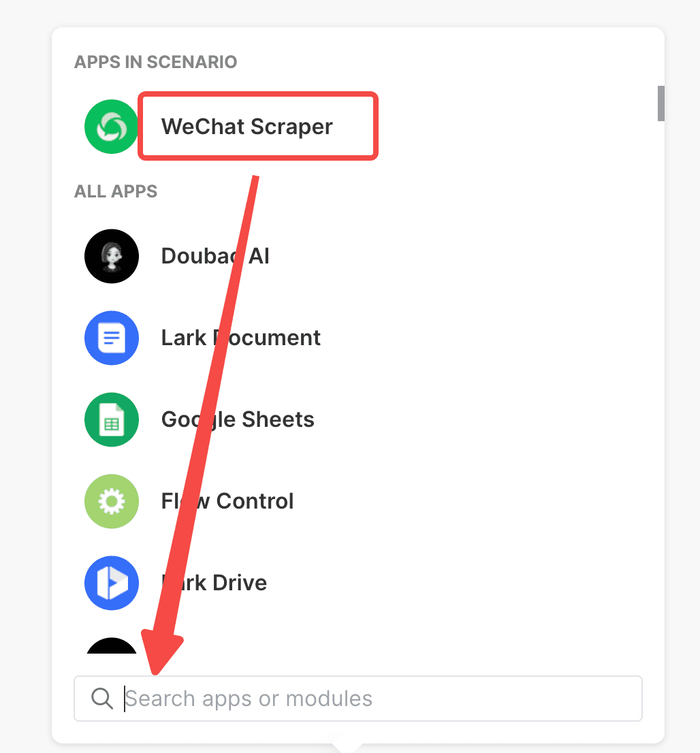
Task: Choose Doubao AI from all apps
Action: pyautogui.click(x=215, y=257)
